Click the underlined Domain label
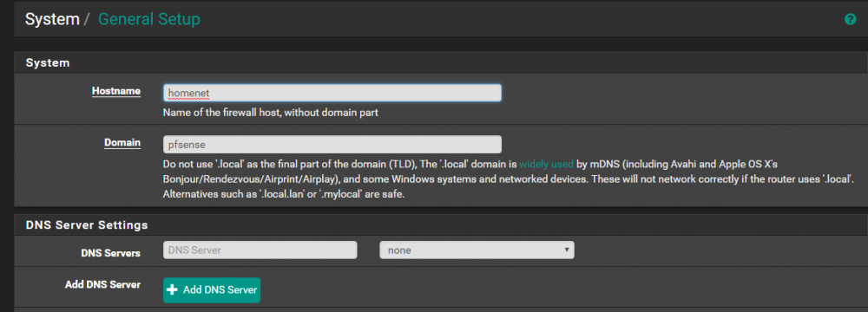The width and height of the screenshot is (868, 312). 122,143
